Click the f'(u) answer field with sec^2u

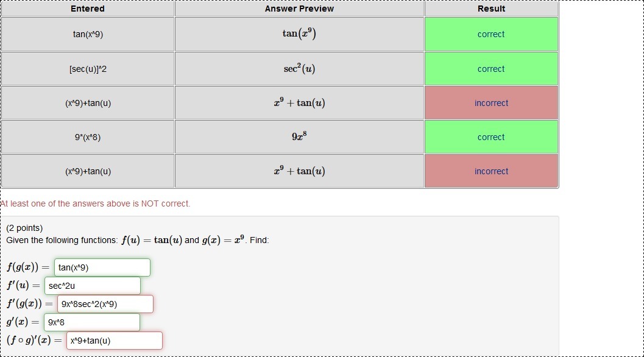tap(92, 286)
